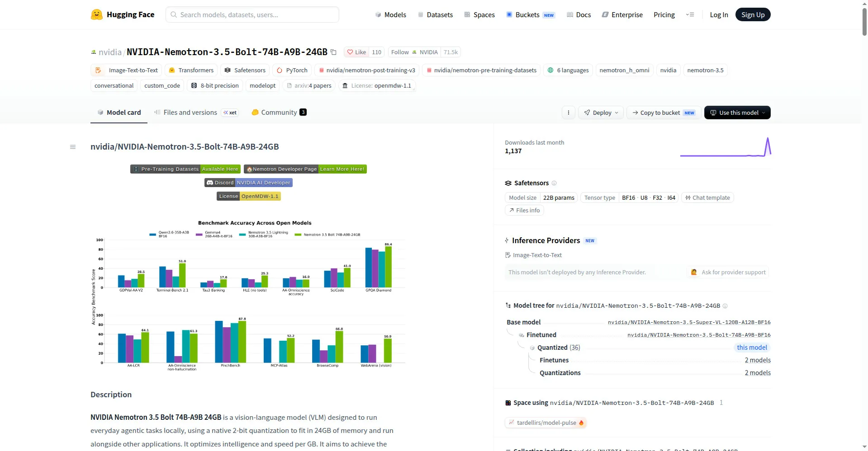The image size is (868, 451).
Task: Click the Nemotron Developer Page badge
Action: point(305,169)
